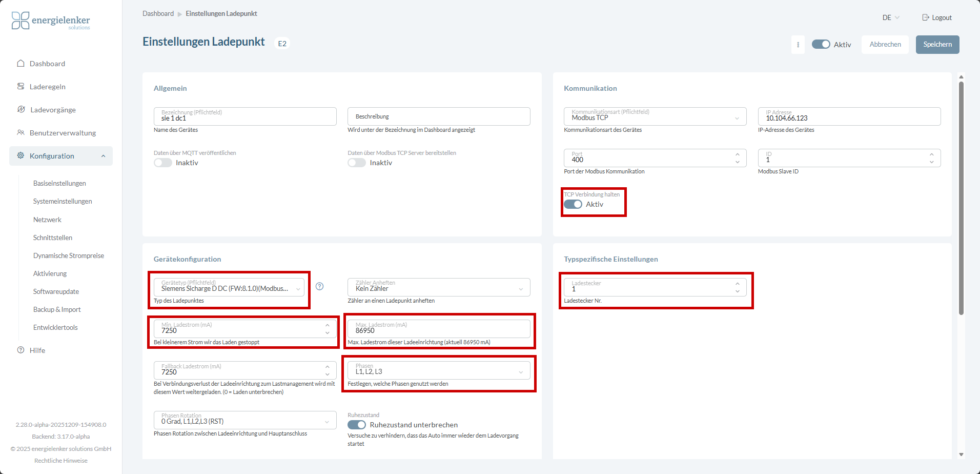Click the Benutzerverwaltung users icon
This screenshot has width=980, height=474.
tap(21, 132)
